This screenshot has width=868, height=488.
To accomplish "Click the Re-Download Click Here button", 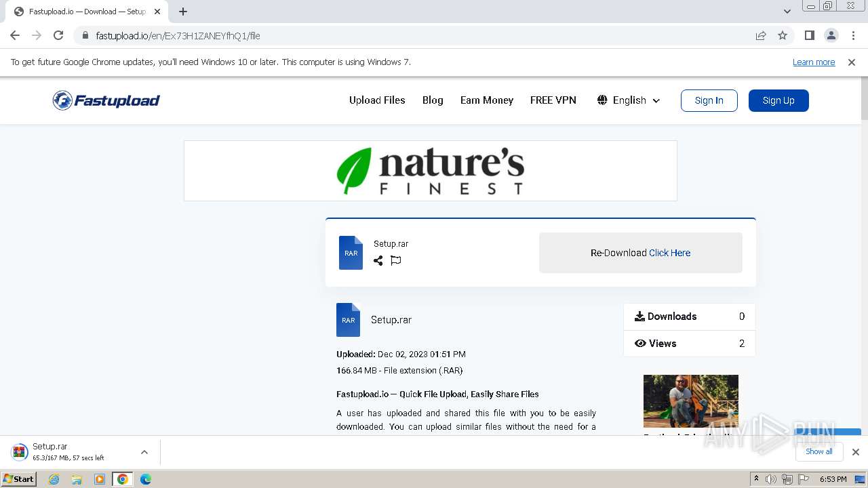I will click(x=641, y=253).
